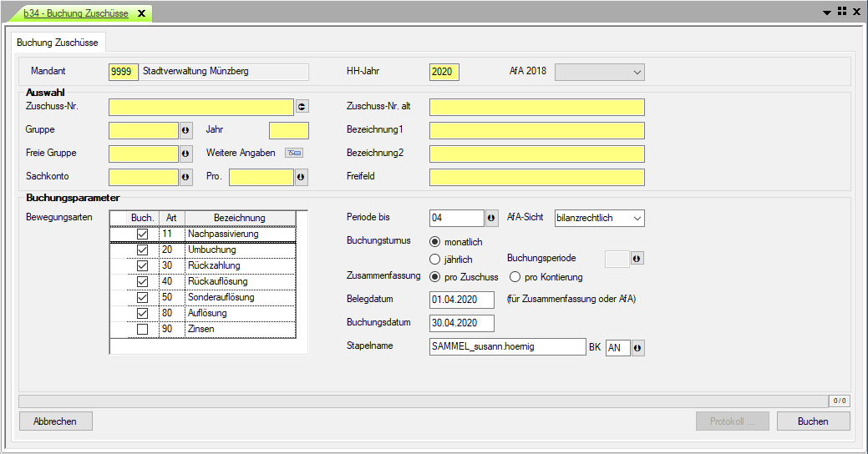The height and width of the screenshot is (454, 868).
Task: Open the Gruppe lookup icon
Action: point(185,130)
